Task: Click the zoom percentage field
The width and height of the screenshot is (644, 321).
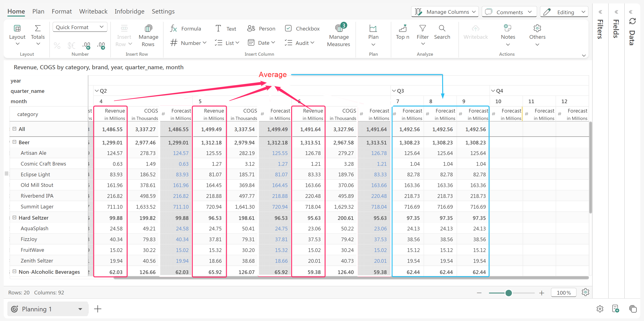Action: [563, 293]
